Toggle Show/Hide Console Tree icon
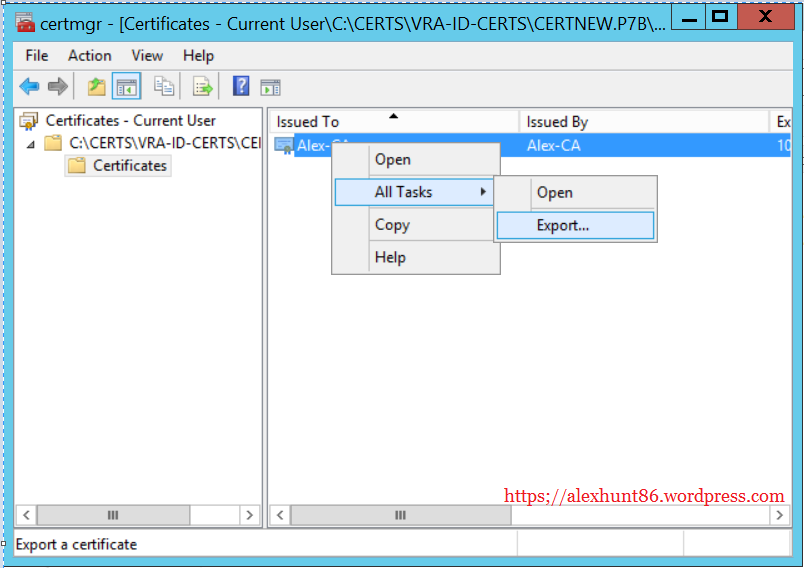Image resolution: width=804 pixels, height=568 pixels. [126, 87]
